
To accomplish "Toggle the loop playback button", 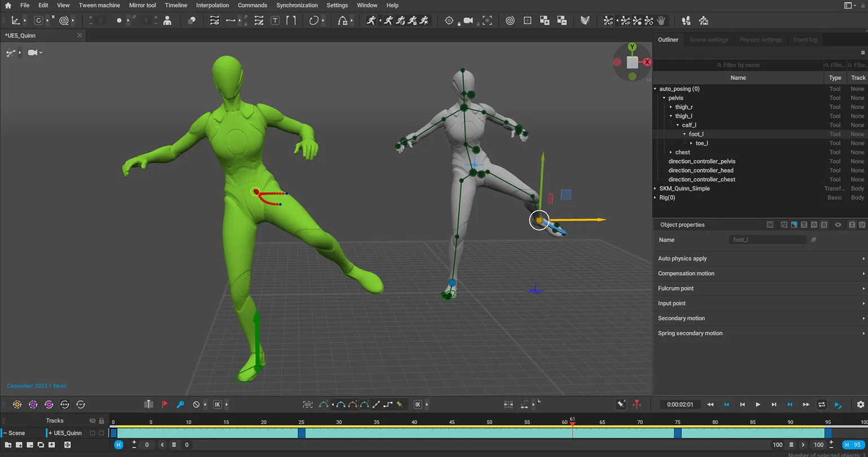I will pos(822,405).
